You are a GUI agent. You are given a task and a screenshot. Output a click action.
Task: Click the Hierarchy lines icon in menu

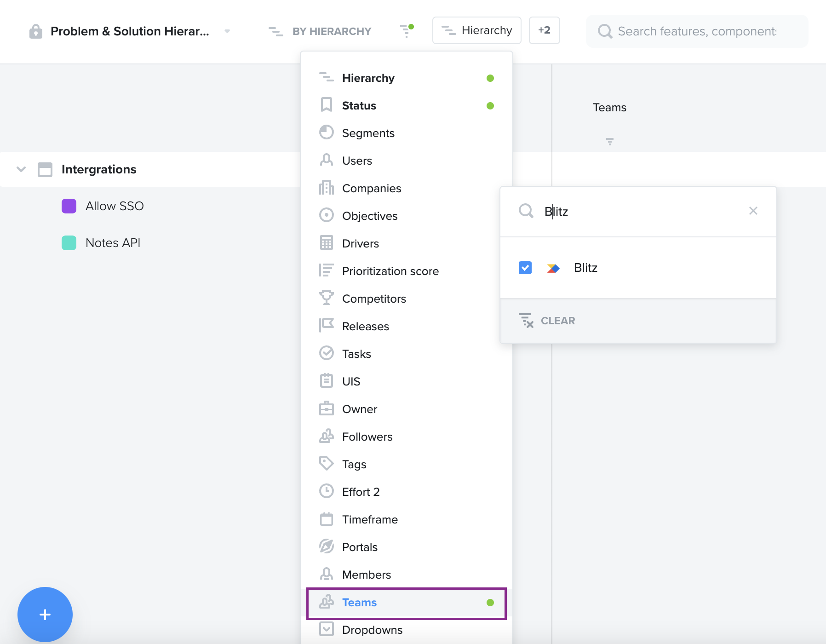coord(327,77)
